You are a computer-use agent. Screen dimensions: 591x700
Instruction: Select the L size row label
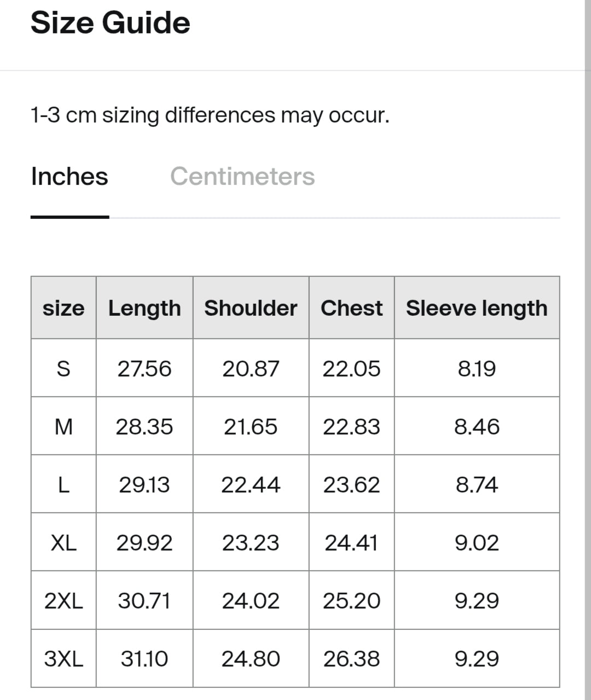click(63, 484)
